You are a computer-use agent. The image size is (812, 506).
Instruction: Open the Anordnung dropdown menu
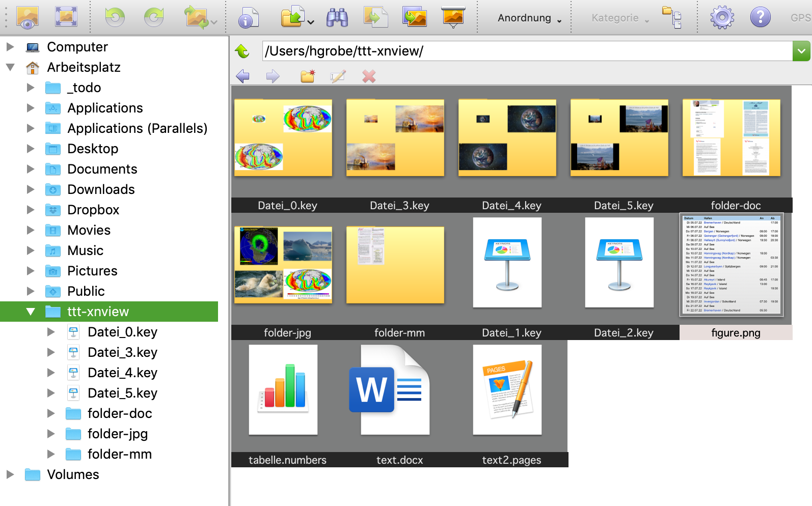click(x=529, y=18)
